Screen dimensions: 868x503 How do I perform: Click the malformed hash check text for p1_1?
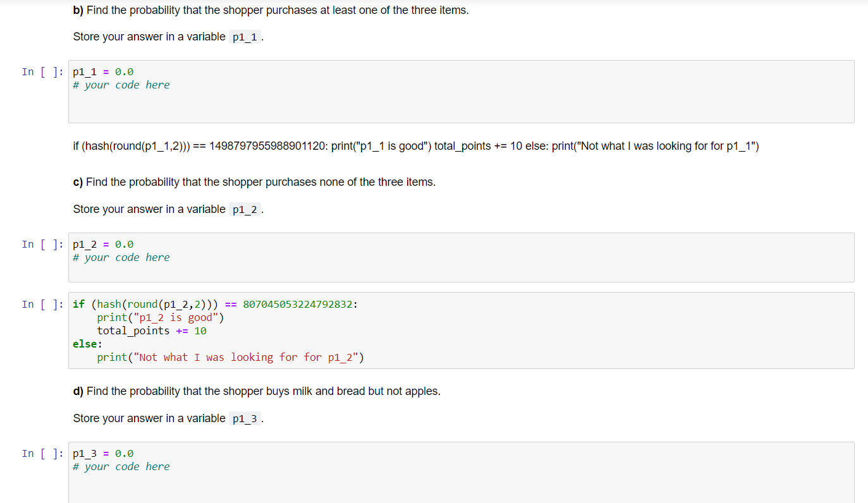click(x=415, y=145)
